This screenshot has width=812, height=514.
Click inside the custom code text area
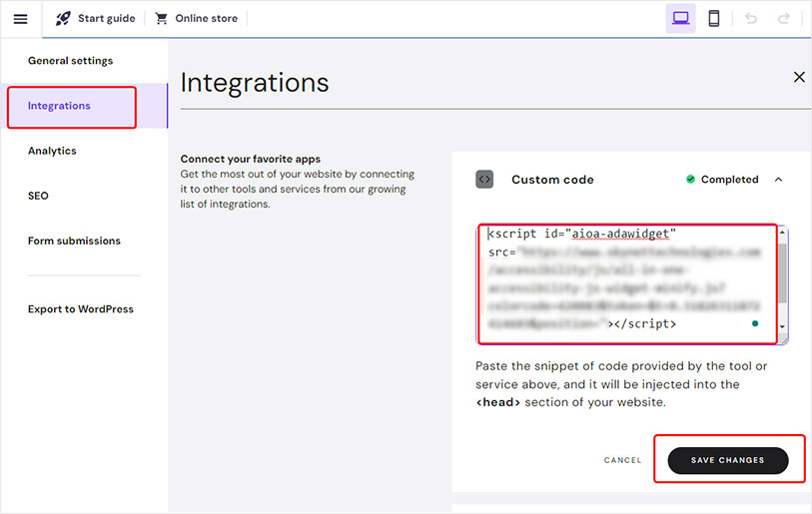coord(626,283)
